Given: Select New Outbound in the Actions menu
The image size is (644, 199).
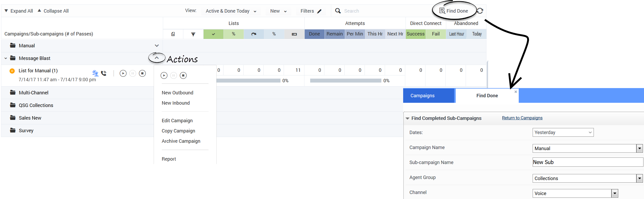Looking at the screenshot, I should tap(177, 93).
